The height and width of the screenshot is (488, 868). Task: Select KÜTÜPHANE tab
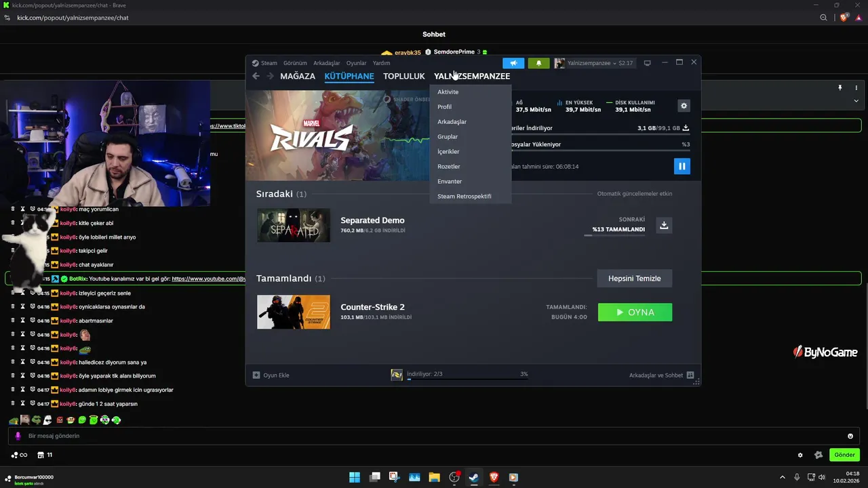coord(349,76)
